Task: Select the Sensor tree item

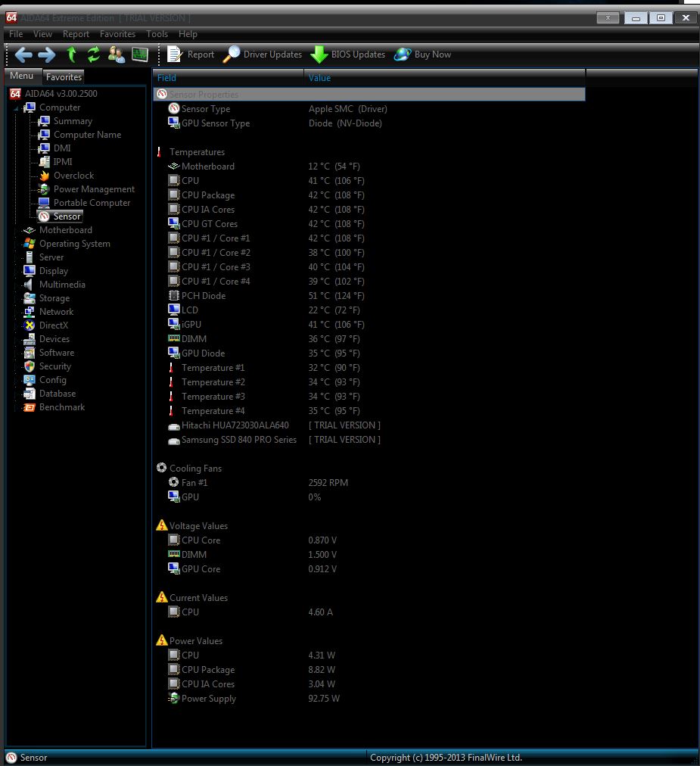Action: click(60, 216)
